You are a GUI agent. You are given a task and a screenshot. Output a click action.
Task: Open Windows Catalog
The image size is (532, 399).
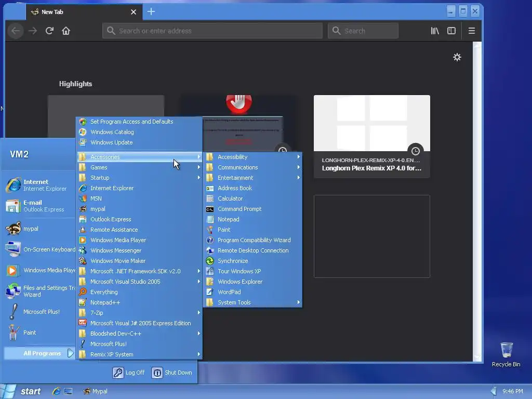[x=139, y=132]
